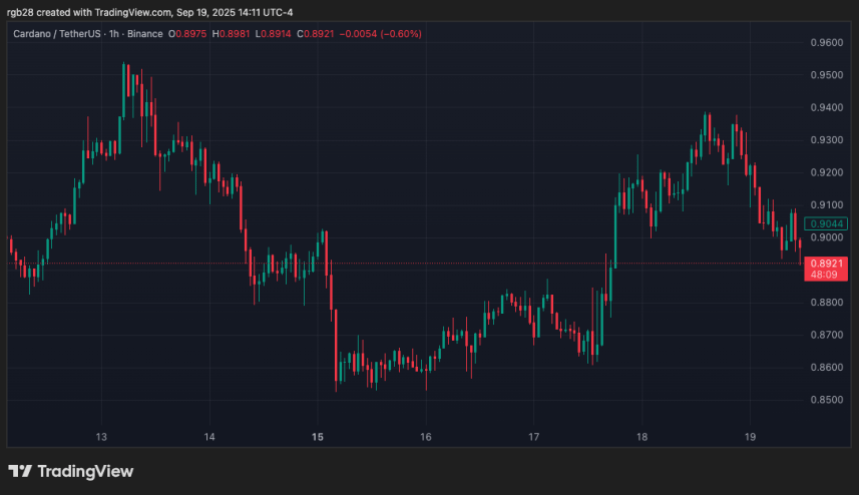The width and height of the screenshot is (859, 495).
Task: Click the TradingView wordmark text
Action: point(85,471)
